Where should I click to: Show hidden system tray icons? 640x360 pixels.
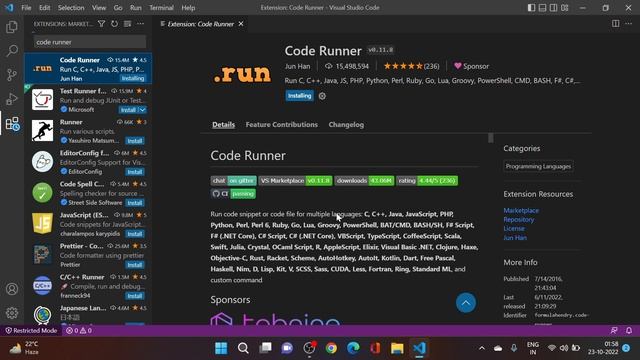click(482, 348)
